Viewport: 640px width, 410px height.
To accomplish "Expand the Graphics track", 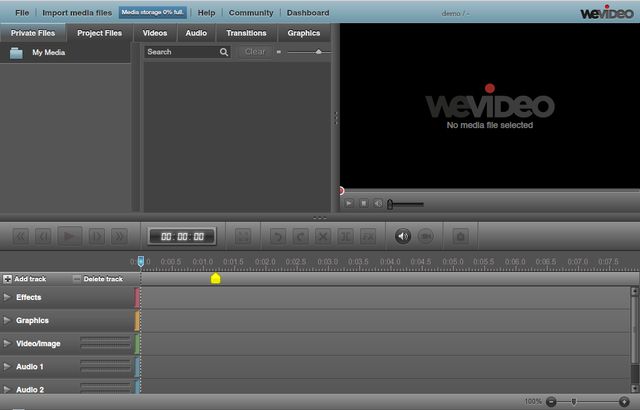I will [7, 320].
